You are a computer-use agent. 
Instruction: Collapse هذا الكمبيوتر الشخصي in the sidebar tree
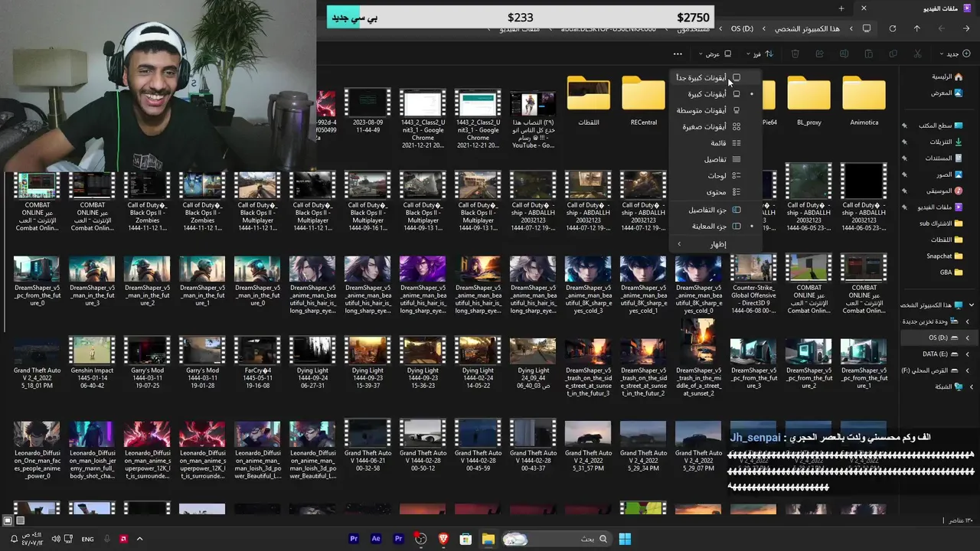[971, 305]
